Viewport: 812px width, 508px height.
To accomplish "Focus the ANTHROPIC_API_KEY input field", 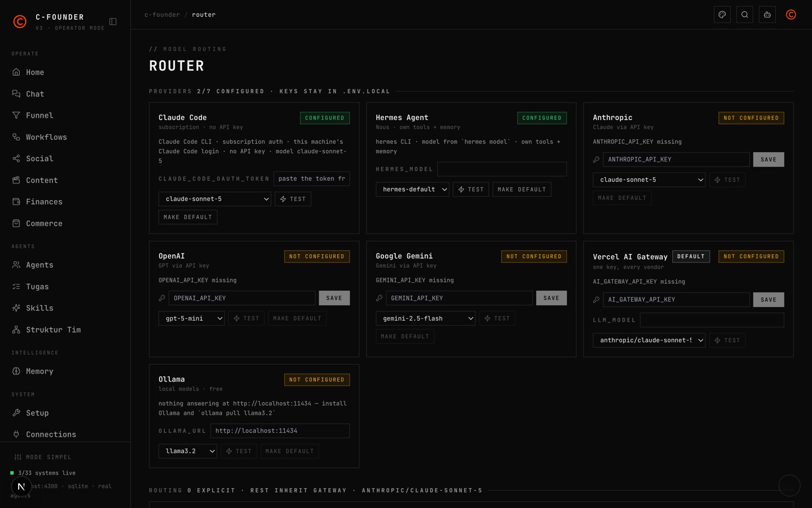I will pyautogui.click(x=676, y=159).
